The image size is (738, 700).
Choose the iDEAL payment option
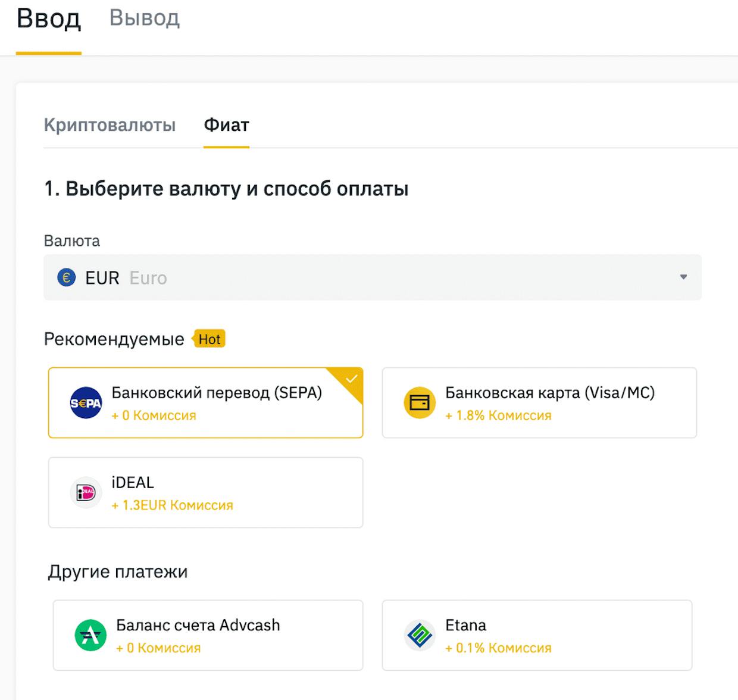pos(205,492)
